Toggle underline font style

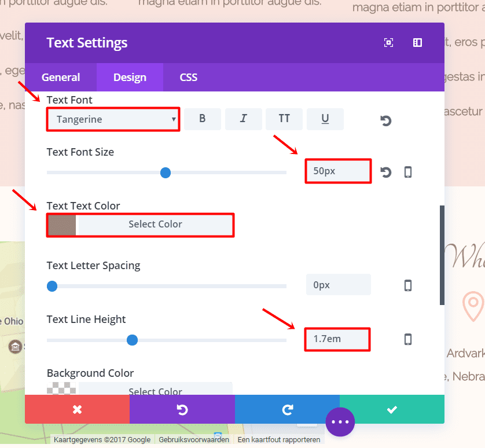[x=325, y=119]
